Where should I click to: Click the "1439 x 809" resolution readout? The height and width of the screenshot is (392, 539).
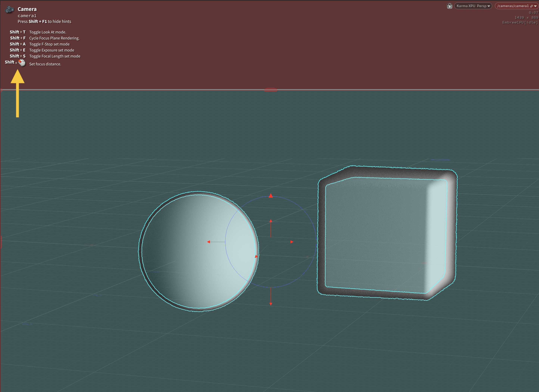[x=526, y=18]
